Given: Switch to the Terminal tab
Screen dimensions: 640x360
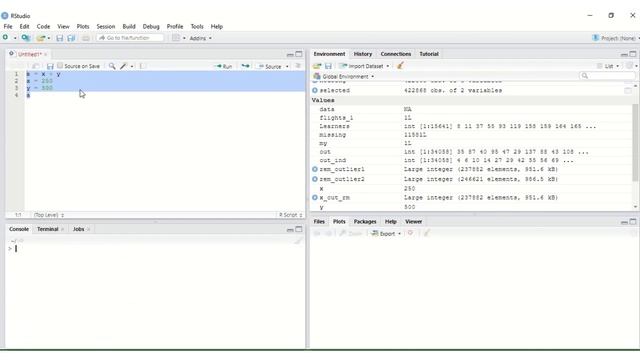Looking at the screenshot, I should pyautogui.click(x=48, y=229).
